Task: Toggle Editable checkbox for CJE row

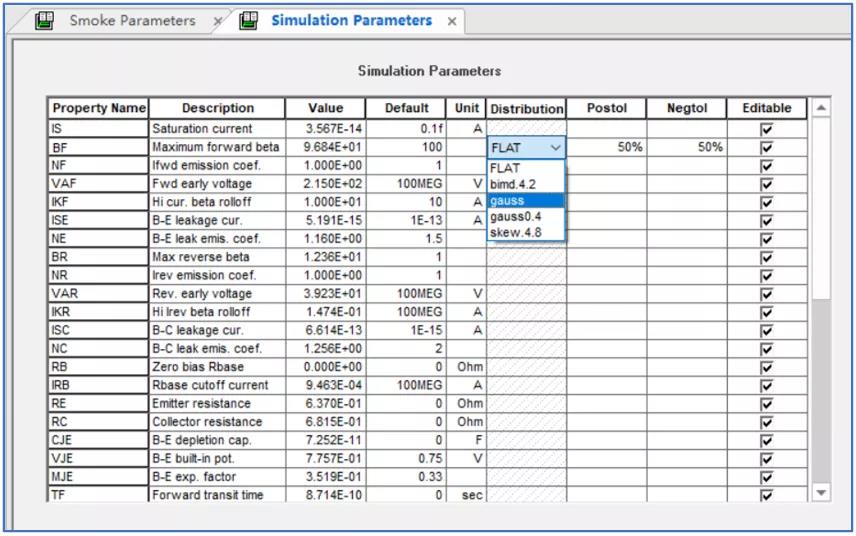Action: [x=766, y=440]
